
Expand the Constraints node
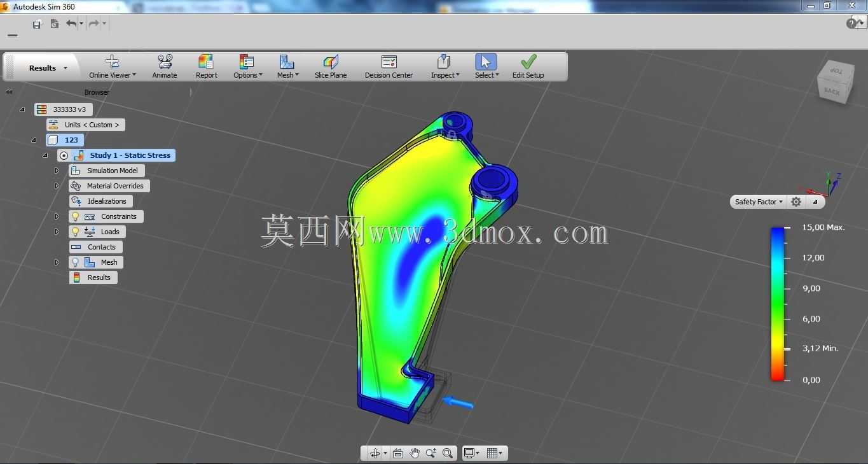point(57,216)
